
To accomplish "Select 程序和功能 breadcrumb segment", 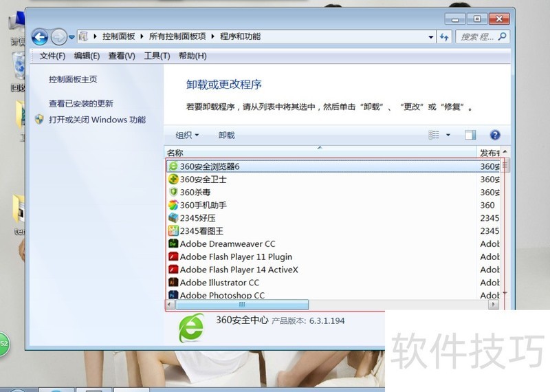I will (240, 36).
